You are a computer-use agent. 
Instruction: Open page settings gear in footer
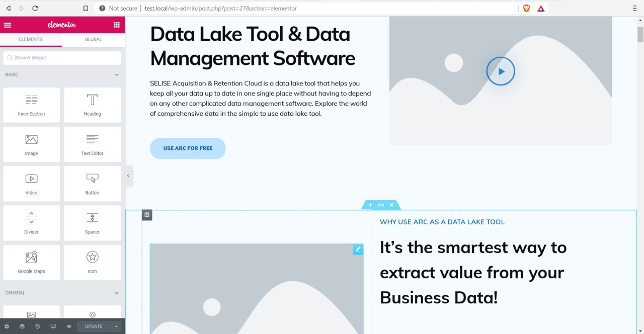(x=7, y=326)
